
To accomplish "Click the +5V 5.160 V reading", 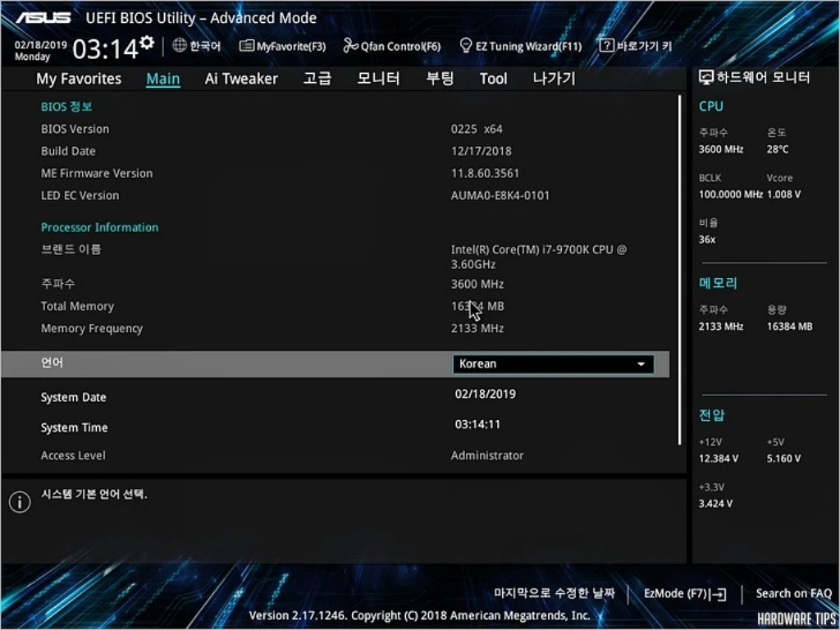I will (x=783, y=459).
